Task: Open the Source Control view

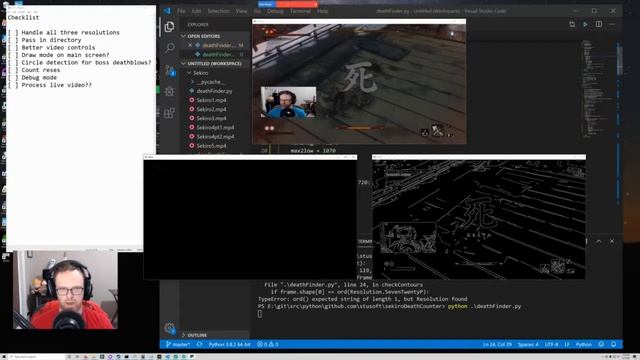Action: coord(169,70)
